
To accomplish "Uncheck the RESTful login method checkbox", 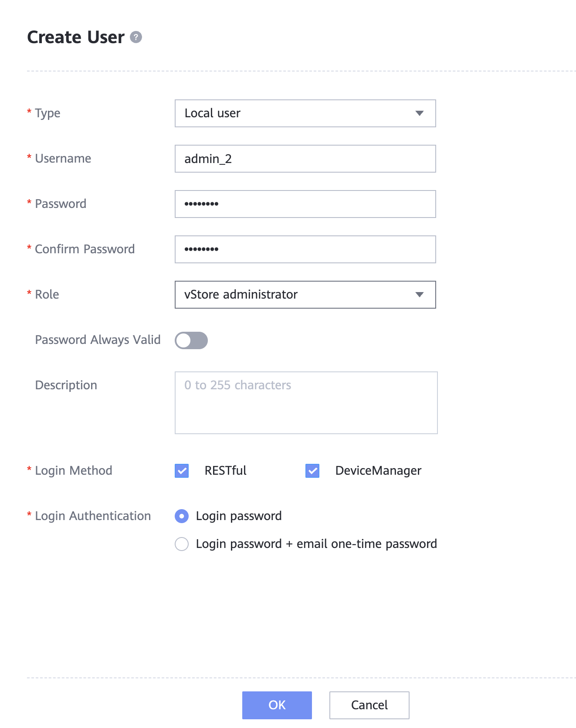I will 182,471.
